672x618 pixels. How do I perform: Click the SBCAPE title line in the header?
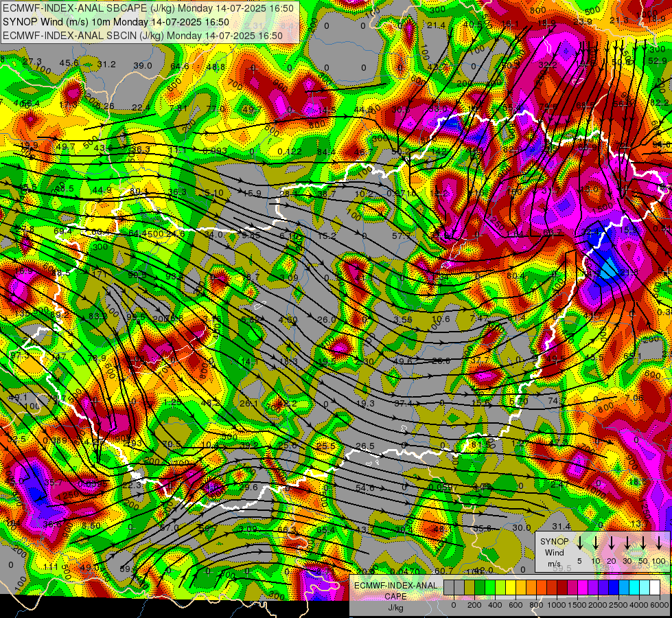(x=148, y=8)
